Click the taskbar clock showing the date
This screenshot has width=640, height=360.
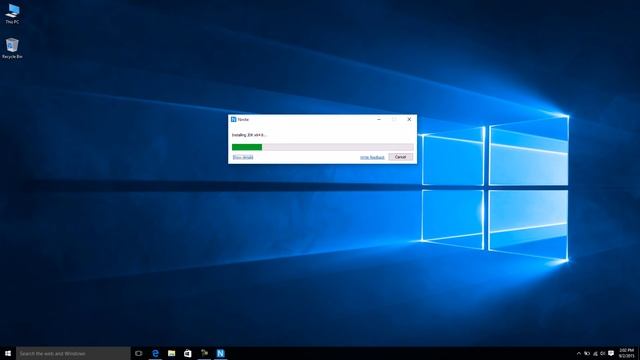click(x=627, y=353)
